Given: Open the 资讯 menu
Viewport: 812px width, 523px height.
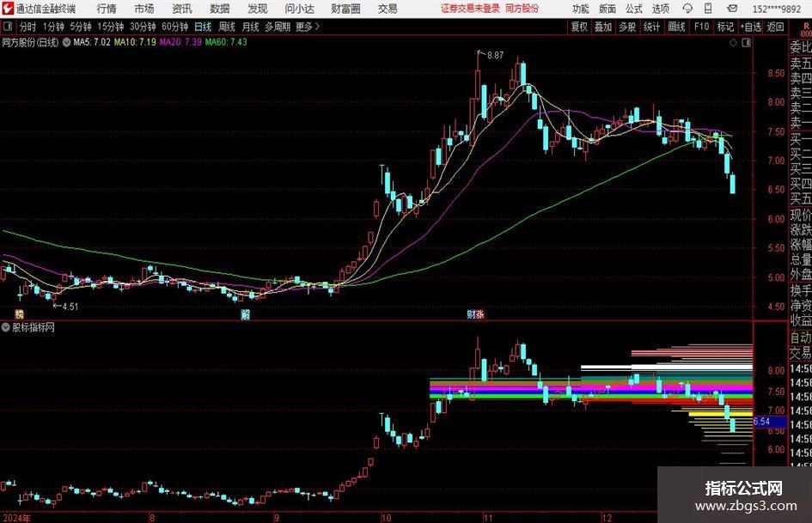Looking at the screenshot, I should [182, 9].
